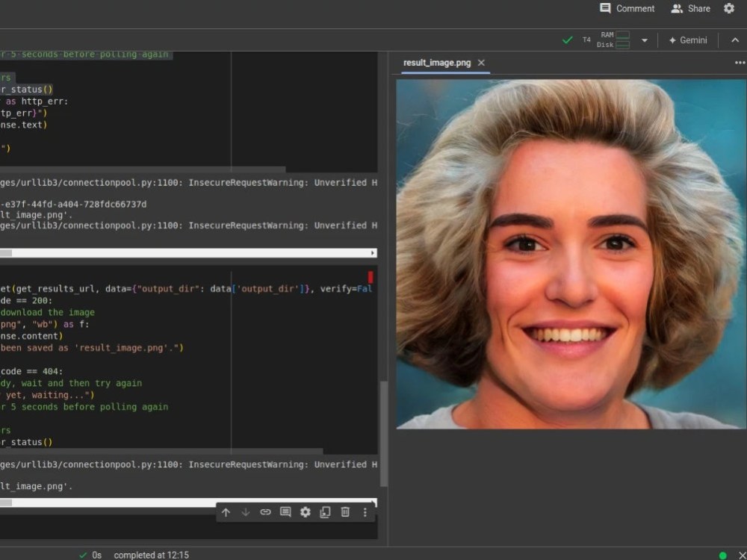Click the output line 'e37f-44fd-a404-728fdc66737d'
This screenshot has width=747, height=560.
(73, 205)
